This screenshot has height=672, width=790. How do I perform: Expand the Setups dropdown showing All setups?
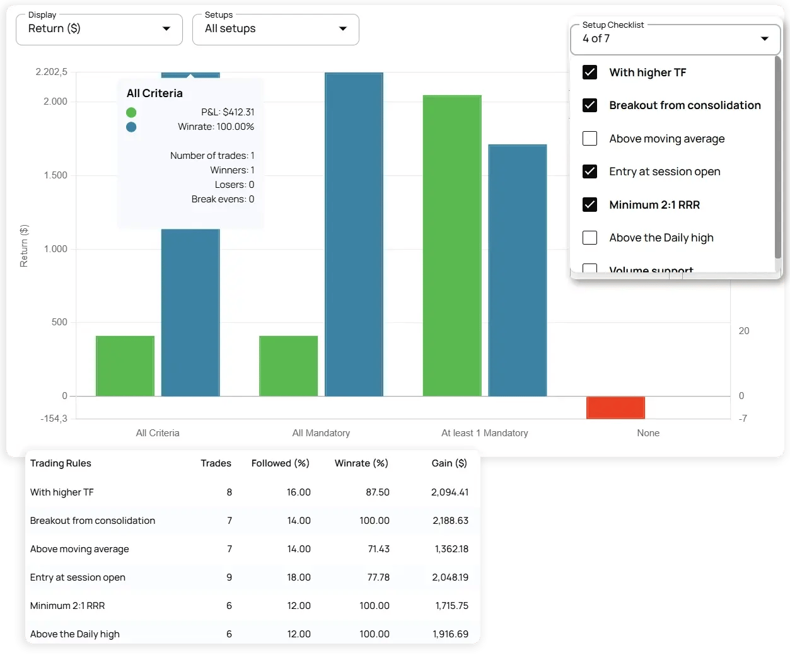coord(276,29)
